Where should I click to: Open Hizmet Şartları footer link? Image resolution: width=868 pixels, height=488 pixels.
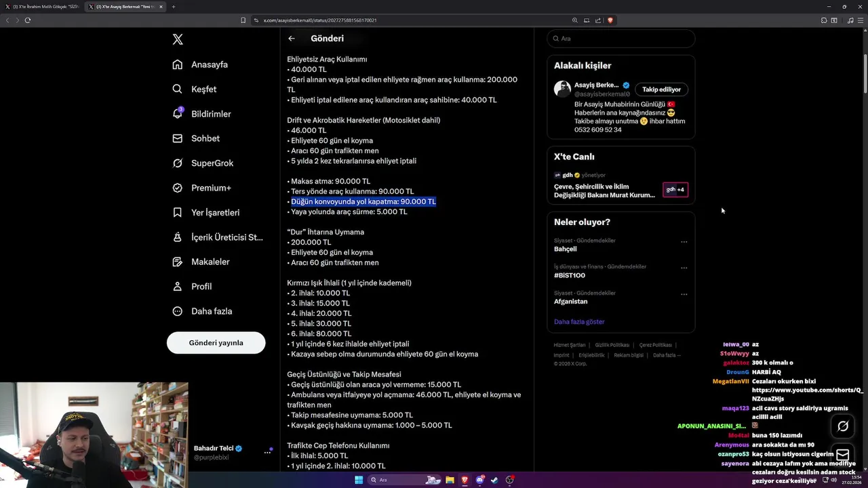[570, 345]
